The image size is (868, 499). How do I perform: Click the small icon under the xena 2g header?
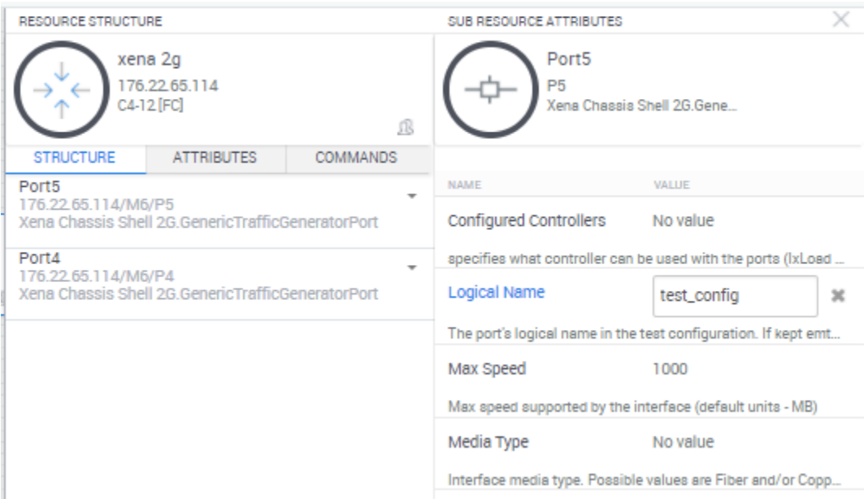[406, 128]
